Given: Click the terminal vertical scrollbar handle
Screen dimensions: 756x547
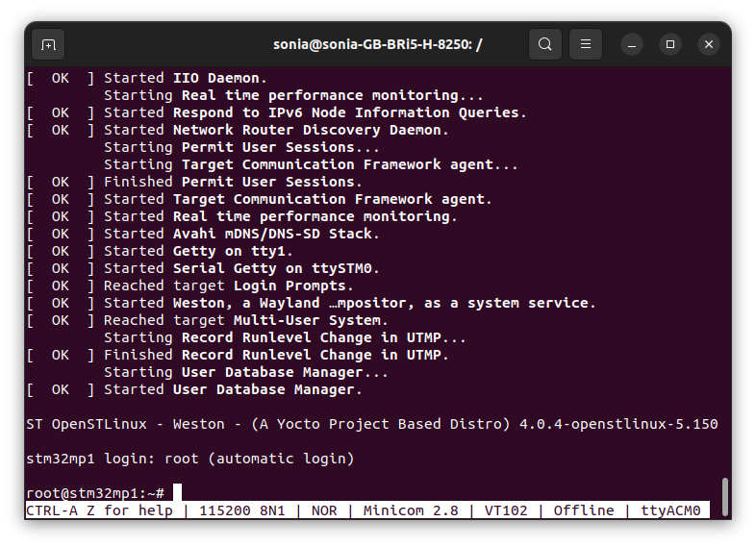Looking at the screenshot, I should [x=724, y=496].
